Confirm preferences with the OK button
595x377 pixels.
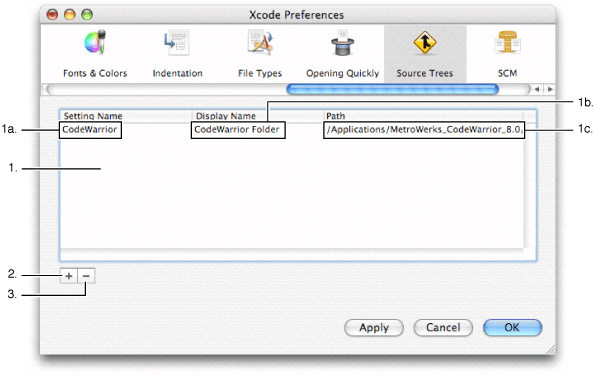coord(512,327)
